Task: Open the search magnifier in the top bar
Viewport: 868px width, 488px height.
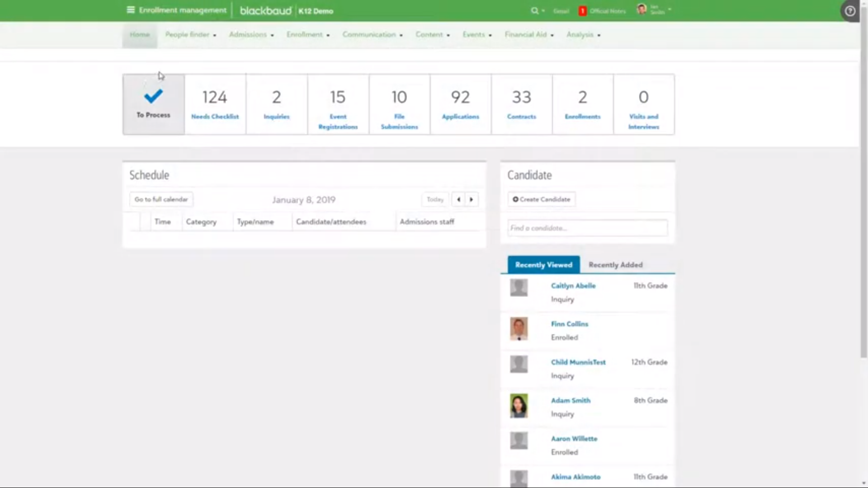Action: pyautogui.click(x=535, y=10)
